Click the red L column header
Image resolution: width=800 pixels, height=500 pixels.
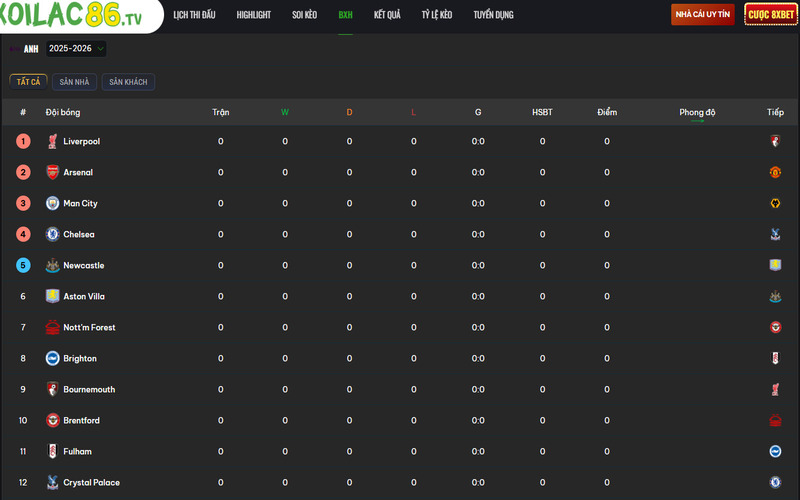[413, 112]
